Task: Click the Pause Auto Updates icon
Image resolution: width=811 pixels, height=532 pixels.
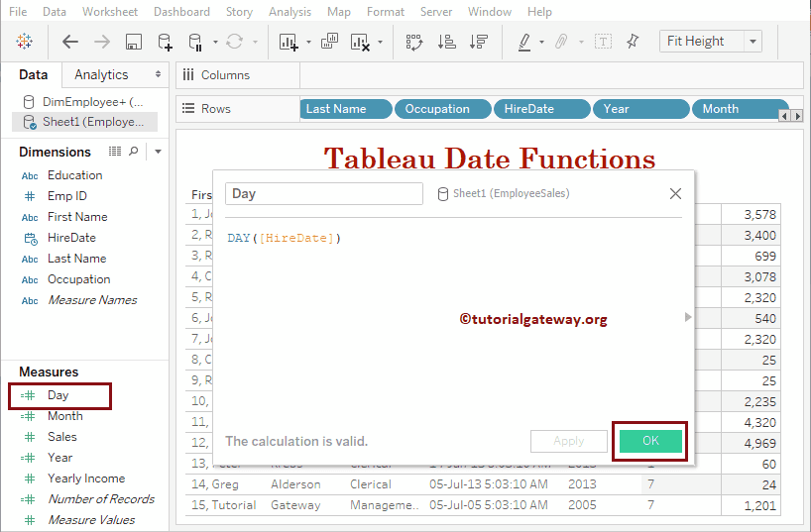Action: (195, 42)
